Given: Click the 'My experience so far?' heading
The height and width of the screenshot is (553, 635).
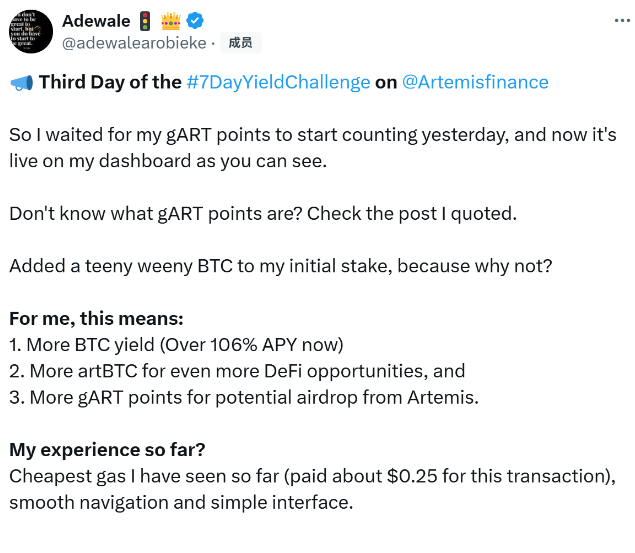Looking at the screenshot, I should (107, 450).
